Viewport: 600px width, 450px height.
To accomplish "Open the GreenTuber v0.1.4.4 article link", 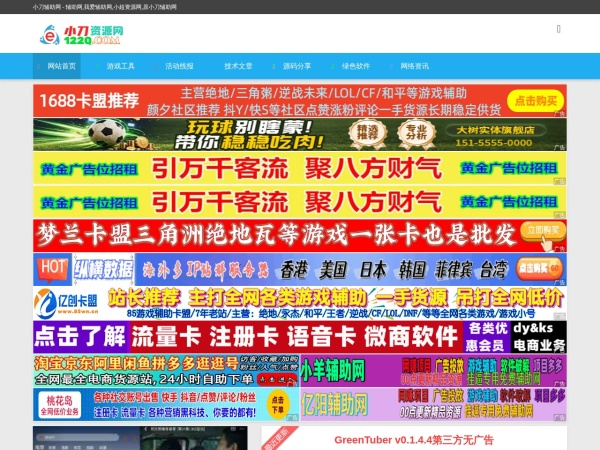I will click(x=414, y=440).
